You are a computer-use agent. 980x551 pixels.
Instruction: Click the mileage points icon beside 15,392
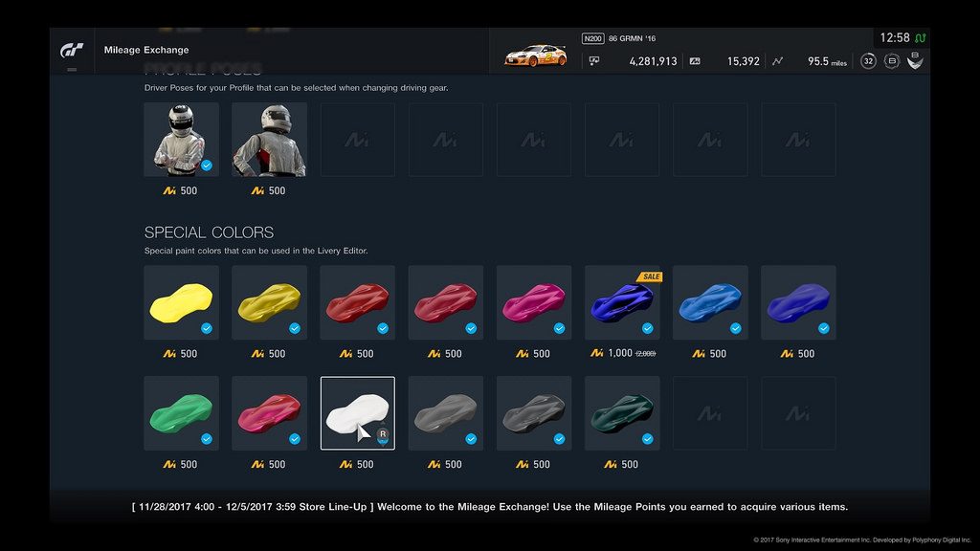coord(695,61)
